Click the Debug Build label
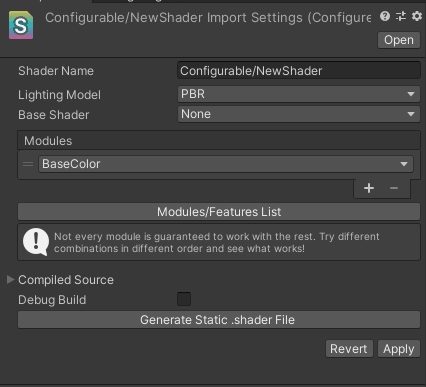The image size is (426, 387). point(52,300)
